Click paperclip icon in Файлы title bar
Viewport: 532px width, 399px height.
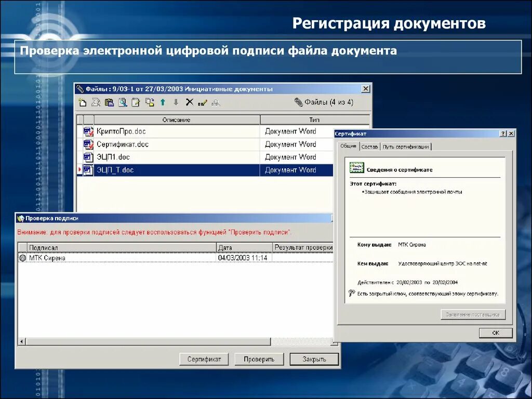(80, 89)
